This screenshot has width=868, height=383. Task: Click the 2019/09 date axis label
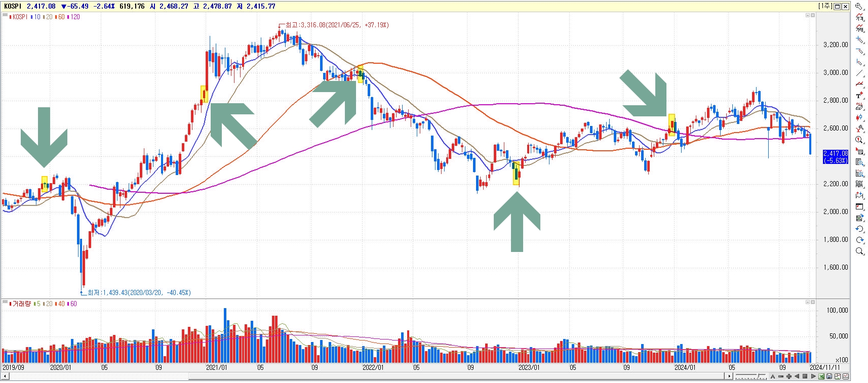[x=14, y=367]
